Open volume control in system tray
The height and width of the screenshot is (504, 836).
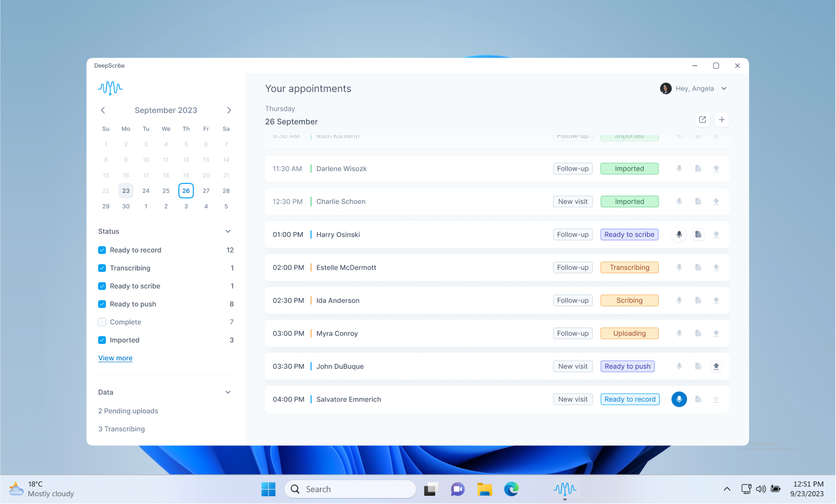[761, 489]
